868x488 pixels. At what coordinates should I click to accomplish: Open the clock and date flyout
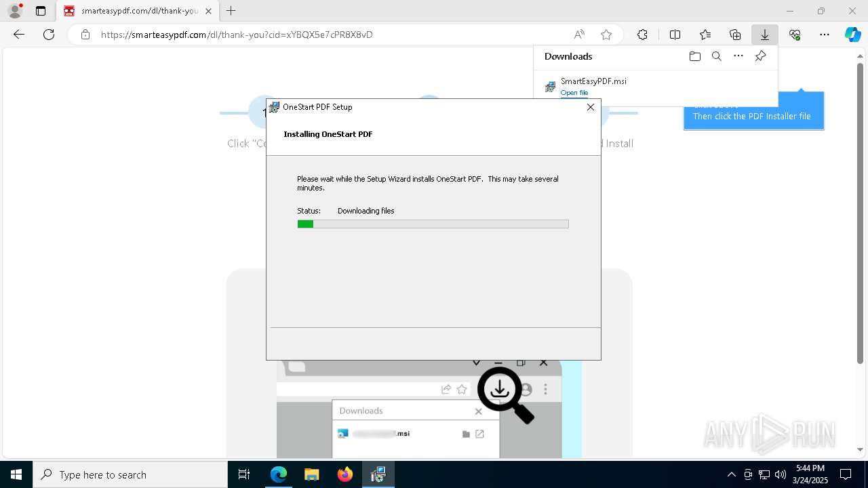click(810, 474)
